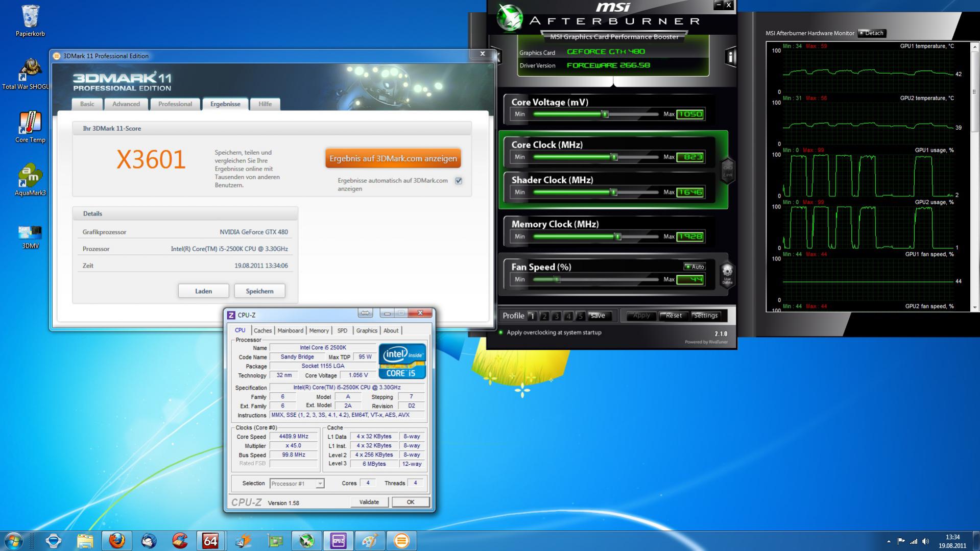Open the Paint palette taskbar icon

click(x=370, y=541)
